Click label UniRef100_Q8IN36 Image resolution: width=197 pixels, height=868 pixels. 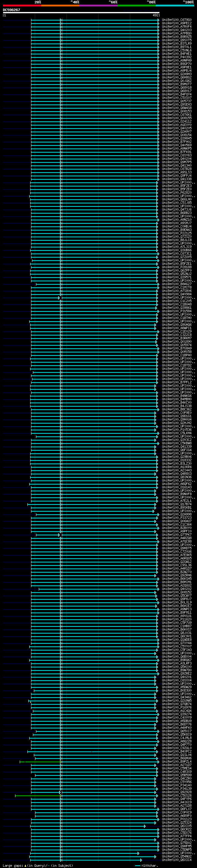pyautogui.click(x=177, y=477)
